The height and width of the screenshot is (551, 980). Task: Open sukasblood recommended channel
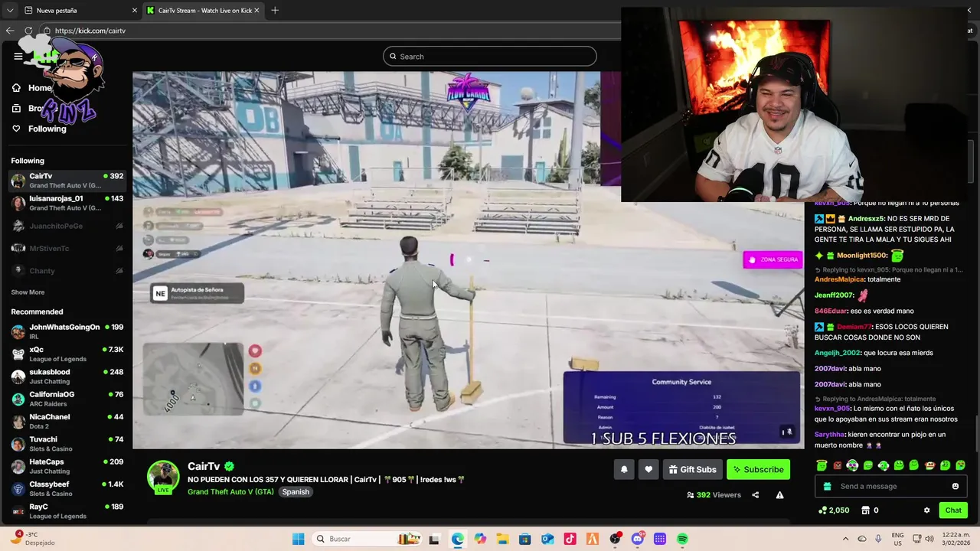[x=67, y=377]
